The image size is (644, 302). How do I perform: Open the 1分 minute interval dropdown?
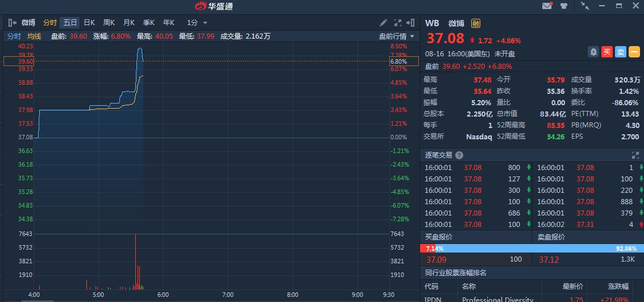(197, 23)
